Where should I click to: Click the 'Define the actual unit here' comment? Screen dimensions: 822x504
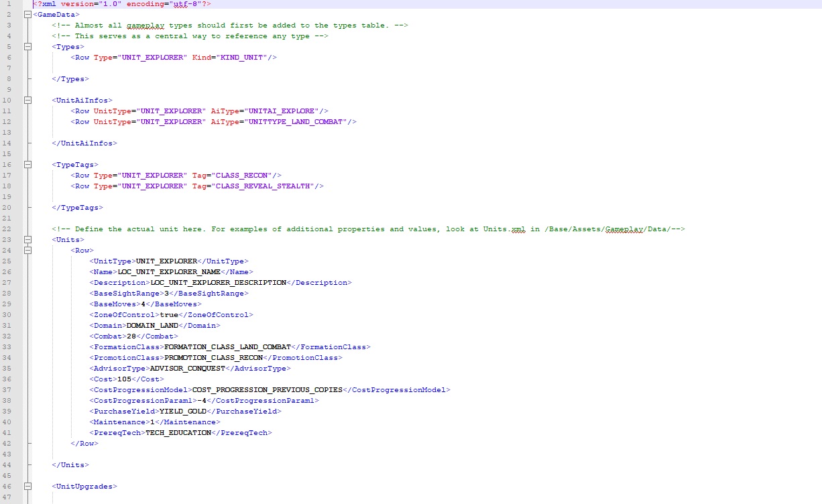(x=368, y=229)
